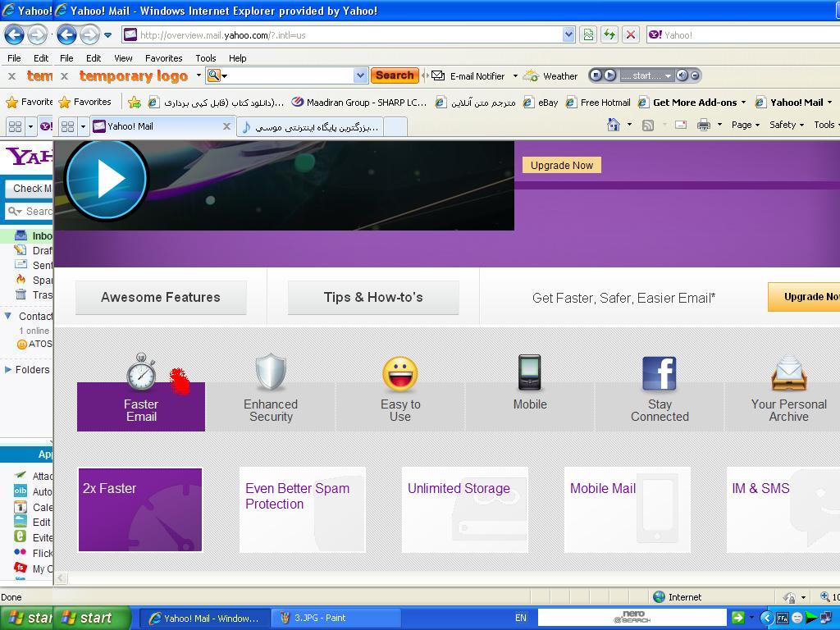This screenshot has width=840, height=630.
Task: Play the video with the blue play button
Action: click(106, 180)
